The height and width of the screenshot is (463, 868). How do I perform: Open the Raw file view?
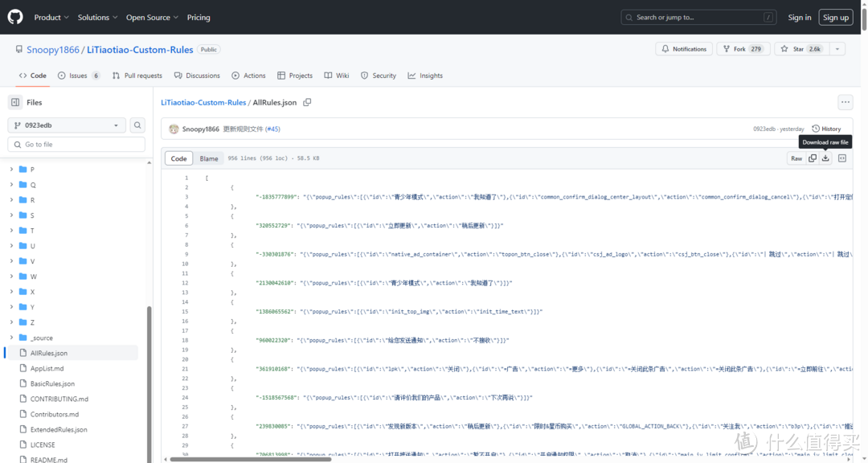pyautogui.click(x=796, y=158)
